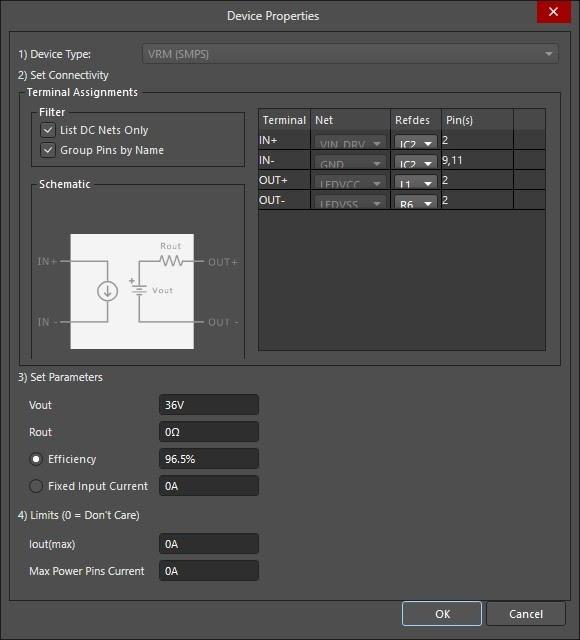Click the Refdes column header
The height and width of the screenshot is (640, 580).
coord(416,120)
